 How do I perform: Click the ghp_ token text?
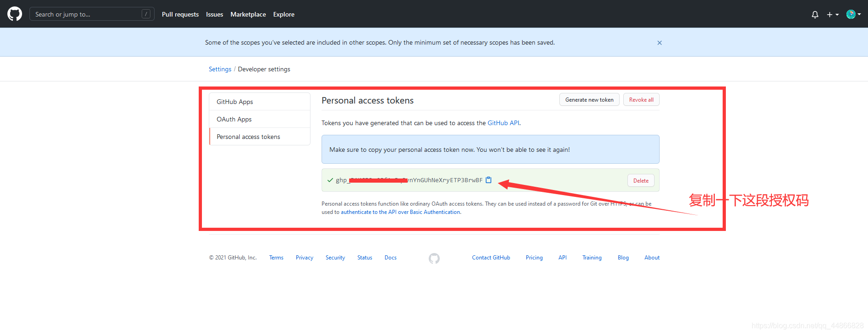(x=409, y=180)
